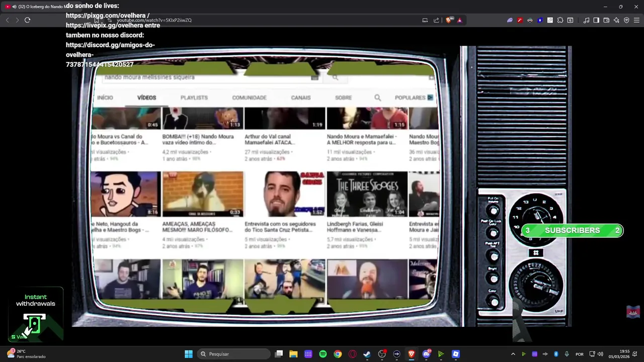Image resolution: width=644 pixels, height=362 pixels.
Task: Expand the system tray hidden icons chevron
Action: (513, 354)
